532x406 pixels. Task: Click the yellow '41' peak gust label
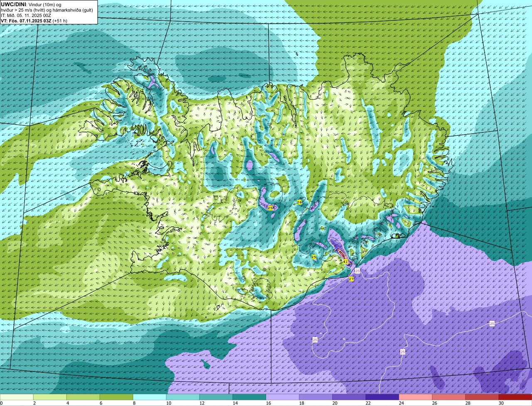click(x=345, y=262)
